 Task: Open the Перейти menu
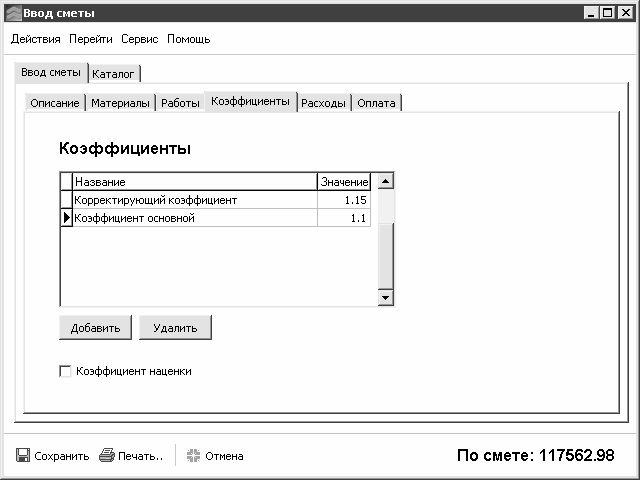(x=91, y=39)
